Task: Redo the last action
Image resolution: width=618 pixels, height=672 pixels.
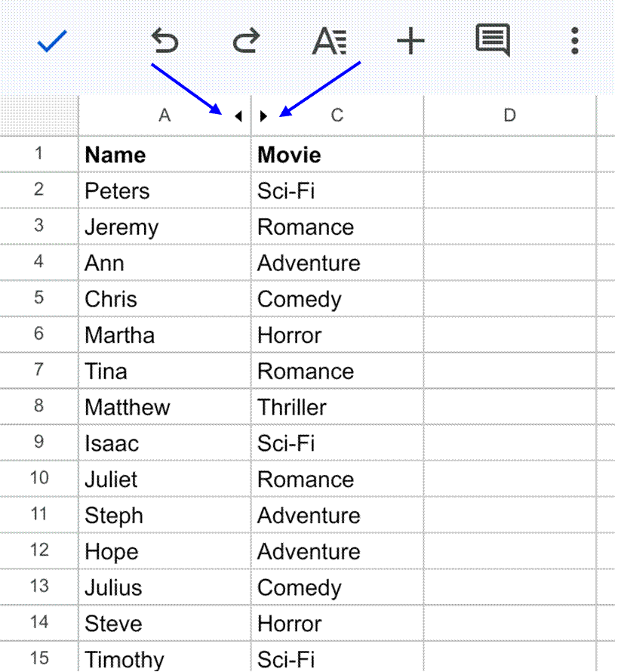Action: click(x=246, y=42)
